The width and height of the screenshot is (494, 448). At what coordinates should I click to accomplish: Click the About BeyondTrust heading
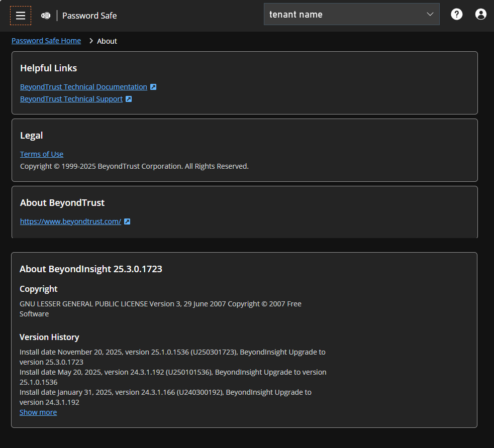(x=62, y=203)
